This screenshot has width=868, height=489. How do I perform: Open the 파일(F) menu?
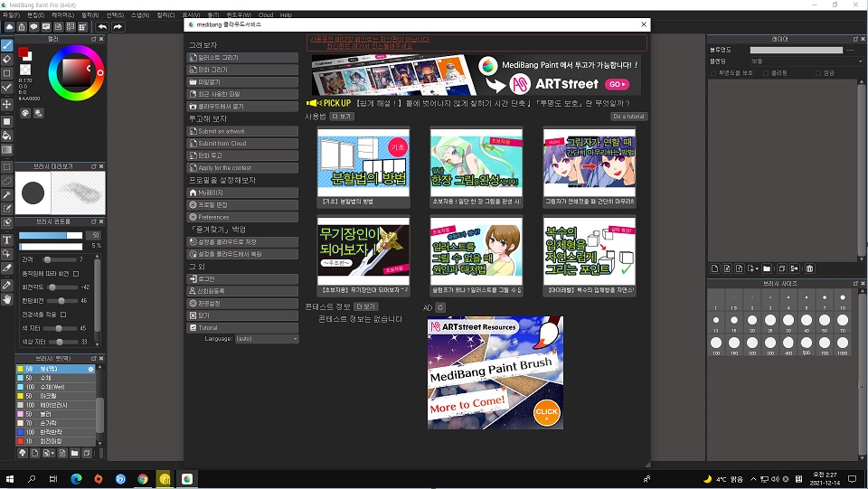tap(11, 15)
